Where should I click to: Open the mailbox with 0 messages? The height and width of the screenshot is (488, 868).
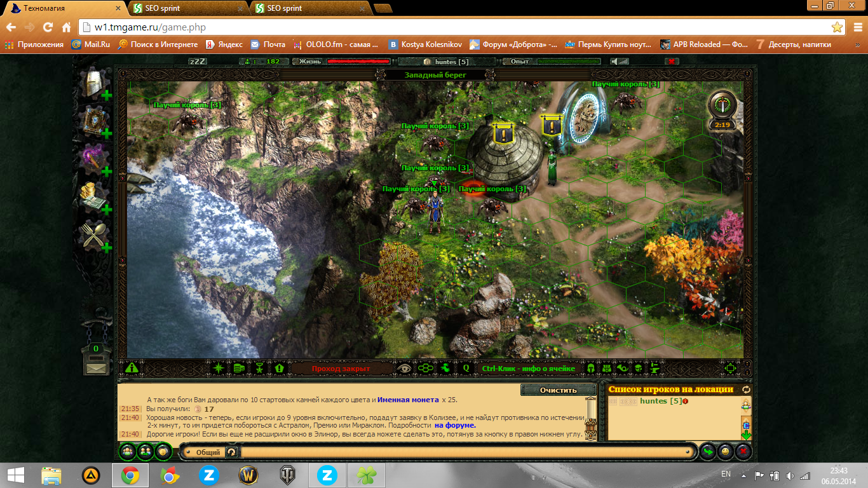[x=95, y=360]
